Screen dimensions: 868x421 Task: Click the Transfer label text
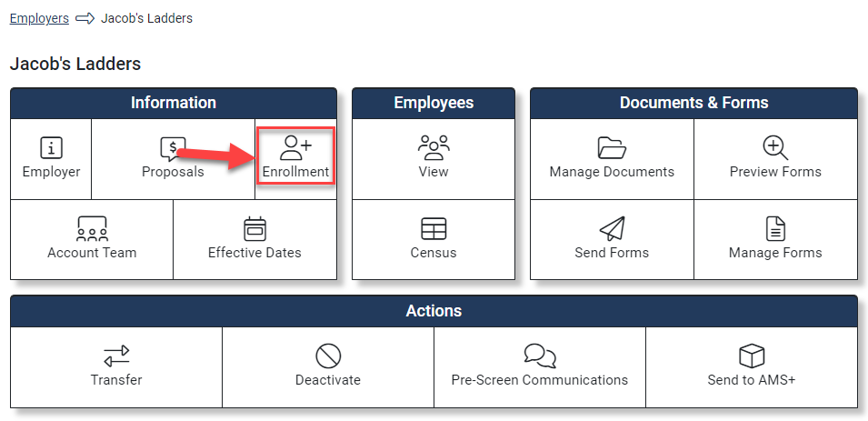click(x=116, y=380)
